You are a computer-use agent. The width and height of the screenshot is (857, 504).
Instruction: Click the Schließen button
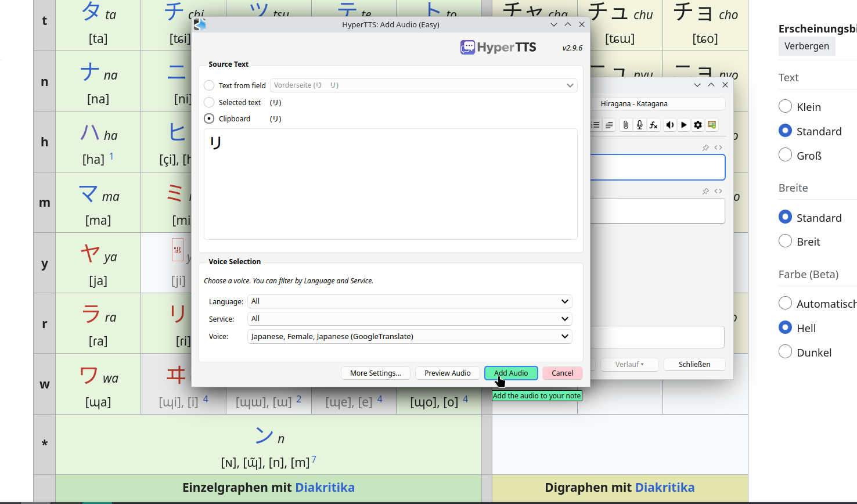[694, 365]
